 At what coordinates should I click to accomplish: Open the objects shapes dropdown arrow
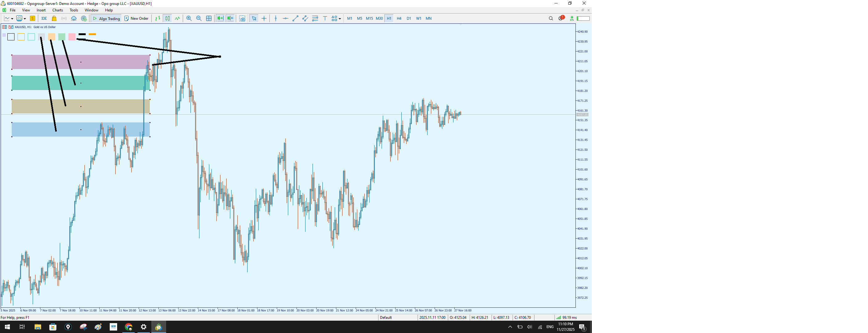(340, 19)
